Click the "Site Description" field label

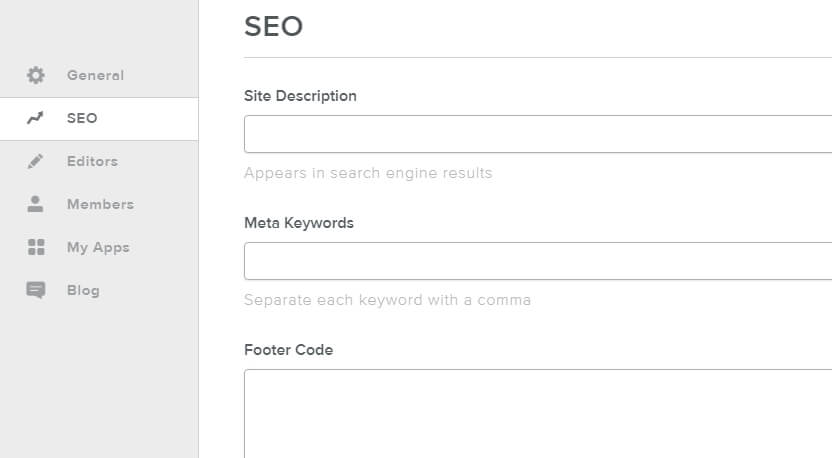[300, 96]
